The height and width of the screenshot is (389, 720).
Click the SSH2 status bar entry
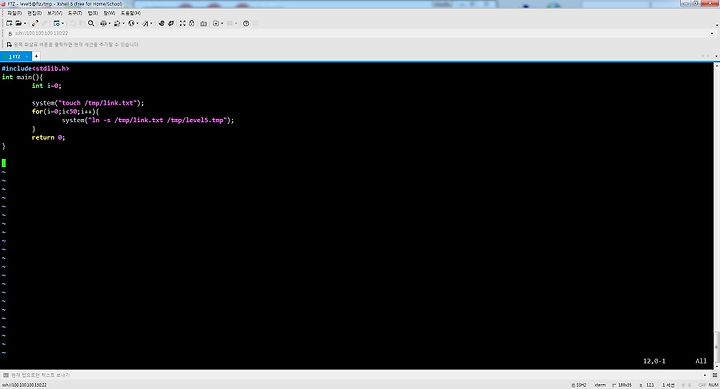pyautogui.click(x=579, y=385)
